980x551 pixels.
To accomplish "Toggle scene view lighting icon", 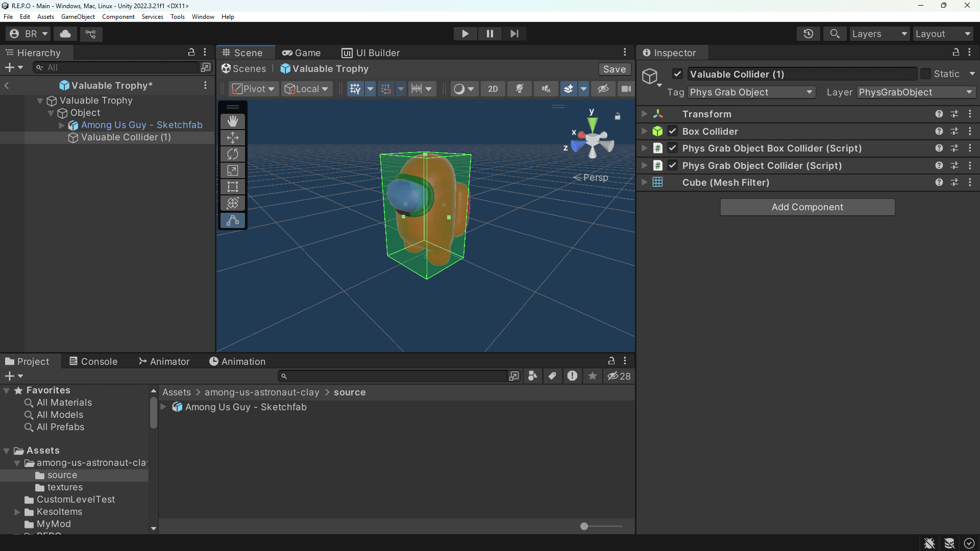I will point(519,88).
